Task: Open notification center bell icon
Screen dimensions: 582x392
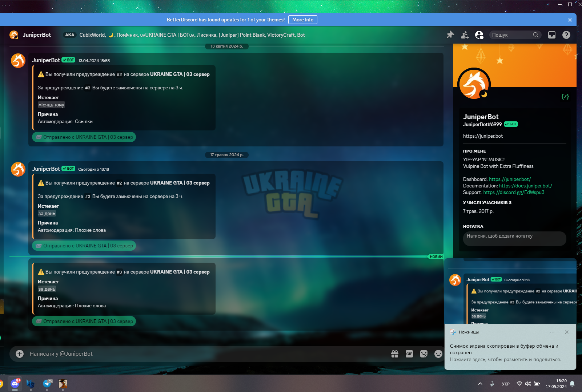Action: (x=572, y=384)
